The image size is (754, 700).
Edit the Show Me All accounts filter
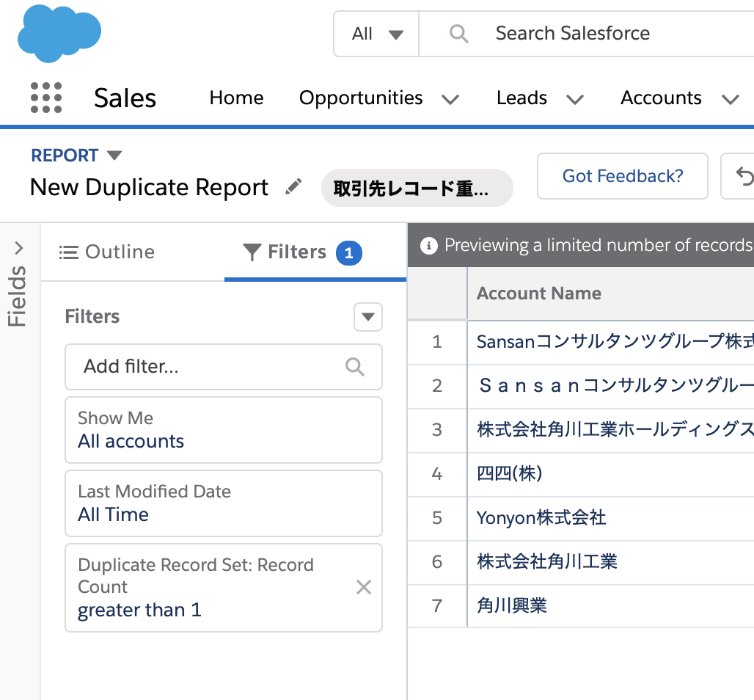223,430
